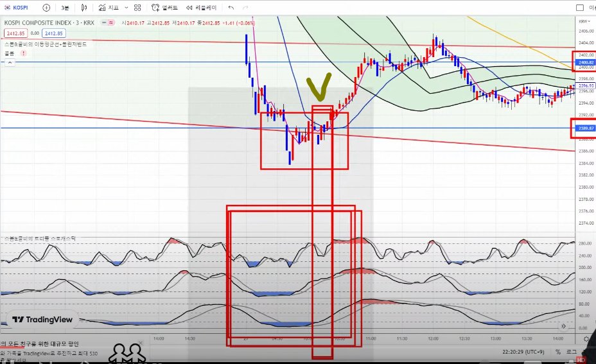Click the red exclamation warning icon
596x364 pixels.
pyautogui.click(x=24, y=53)
